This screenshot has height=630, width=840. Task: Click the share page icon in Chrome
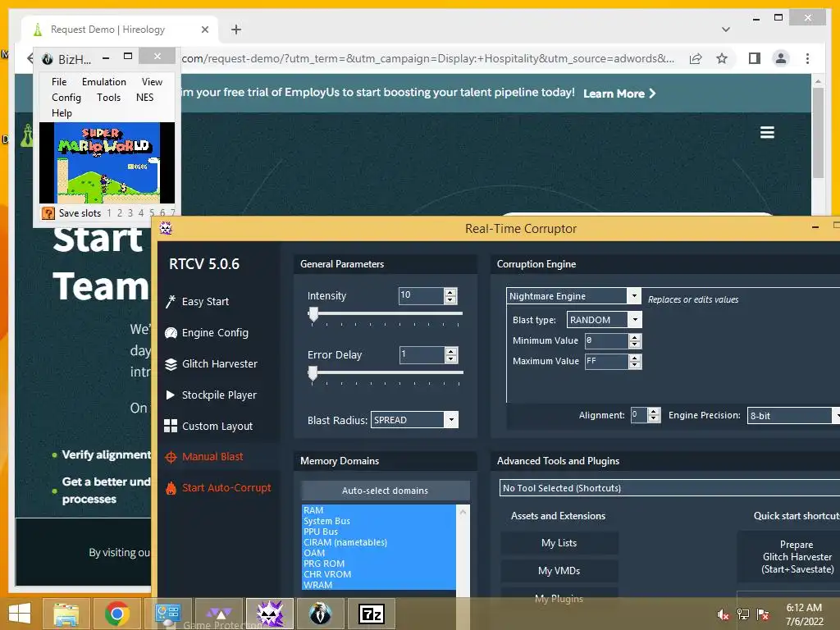(696, 58)
